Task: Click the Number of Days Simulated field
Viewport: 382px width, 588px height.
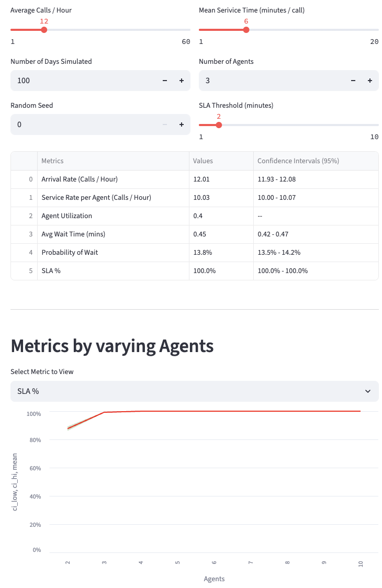Action: click(x=84, y=81)
